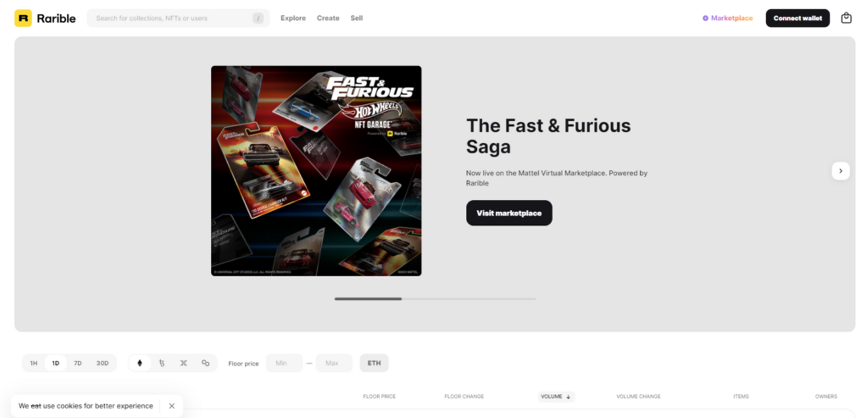Click the Connect wallet button
This screenshot has width=868, height=418.
tap(797, 18)
